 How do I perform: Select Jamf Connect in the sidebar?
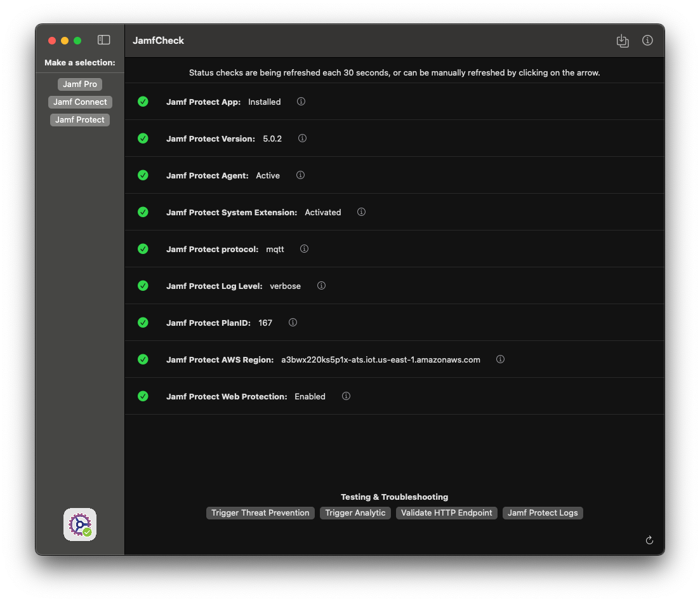click(x=80, y=102)
